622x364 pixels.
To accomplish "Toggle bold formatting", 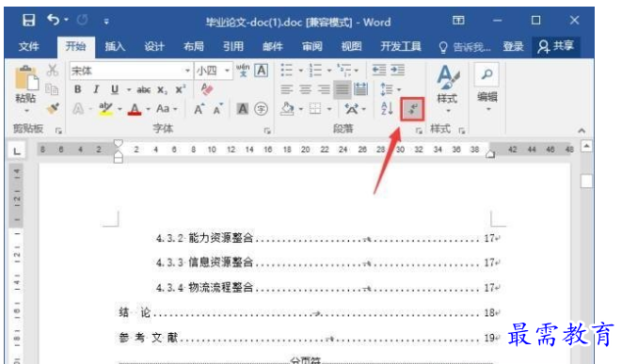I will 78,89.
